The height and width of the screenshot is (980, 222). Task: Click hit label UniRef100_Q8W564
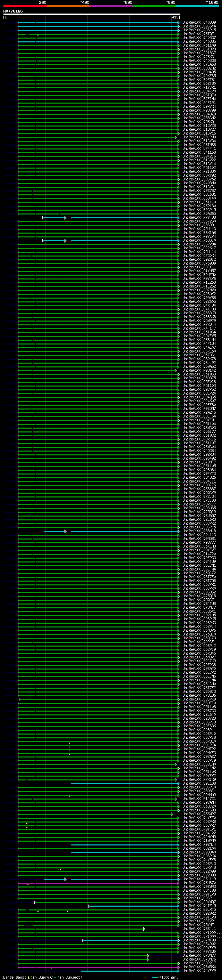(199, 967)
